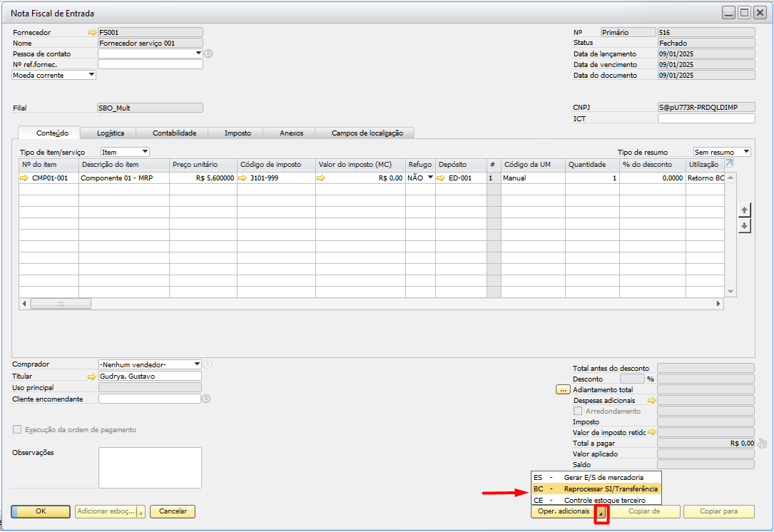Click Oper. adicionais button
This screenshot has height=532, width=774.
point(564,511)
